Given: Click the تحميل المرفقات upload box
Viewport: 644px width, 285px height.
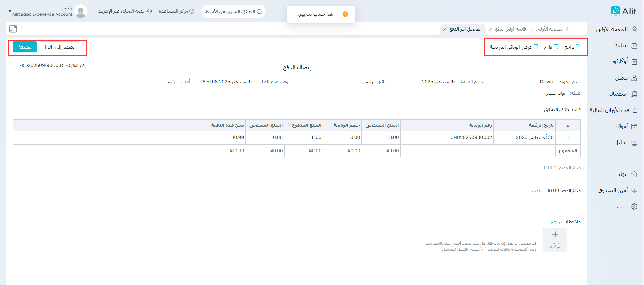Looking at the screenshot, I should 555,240.
